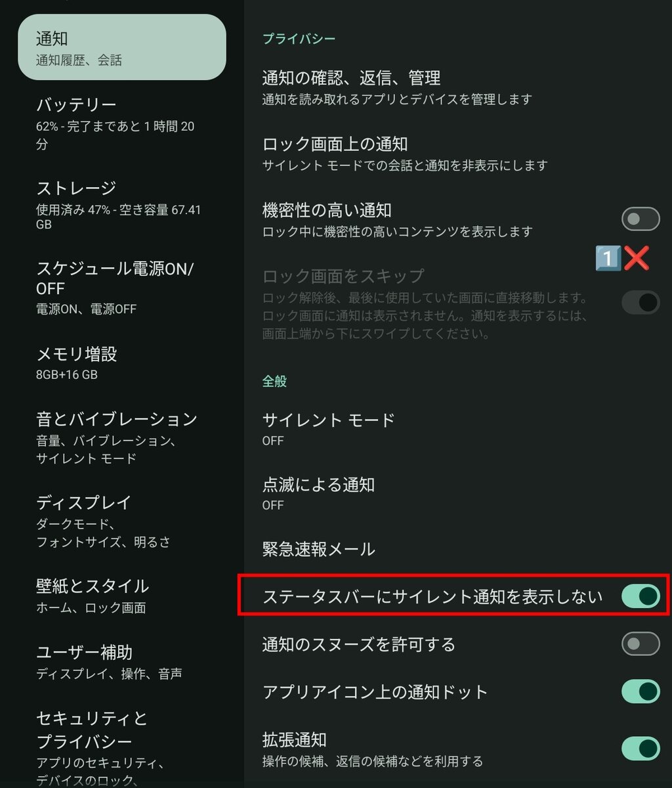
Task: Open 音とバイブレーション settings
Action: (122, 437)
